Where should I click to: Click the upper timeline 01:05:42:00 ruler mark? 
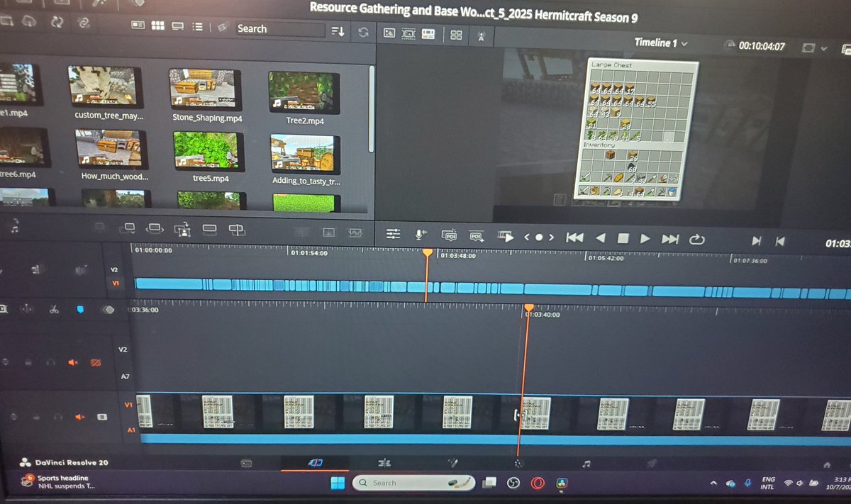click(605, 259)
